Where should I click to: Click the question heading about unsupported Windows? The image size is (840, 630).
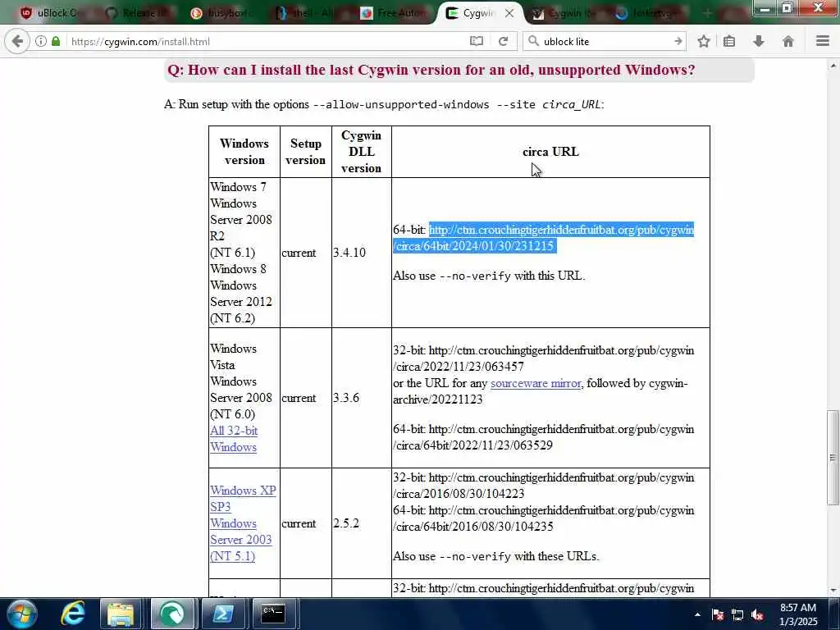click(431, 71)
